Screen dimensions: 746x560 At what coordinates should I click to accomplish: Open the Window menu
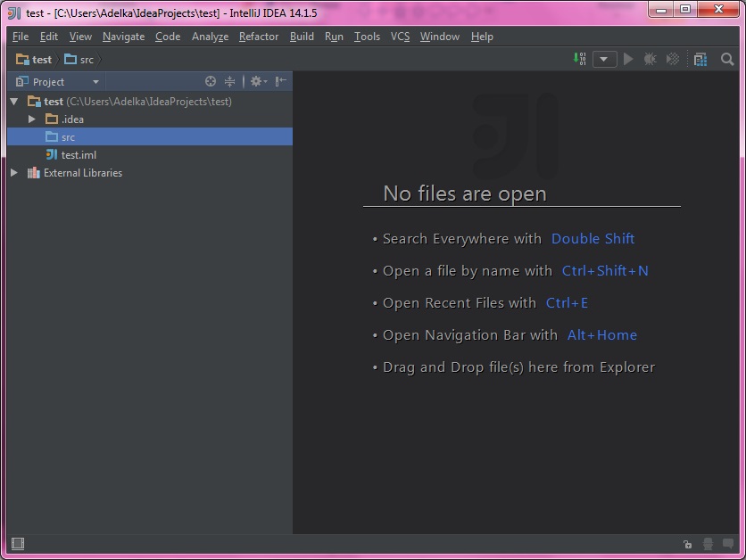440,37
